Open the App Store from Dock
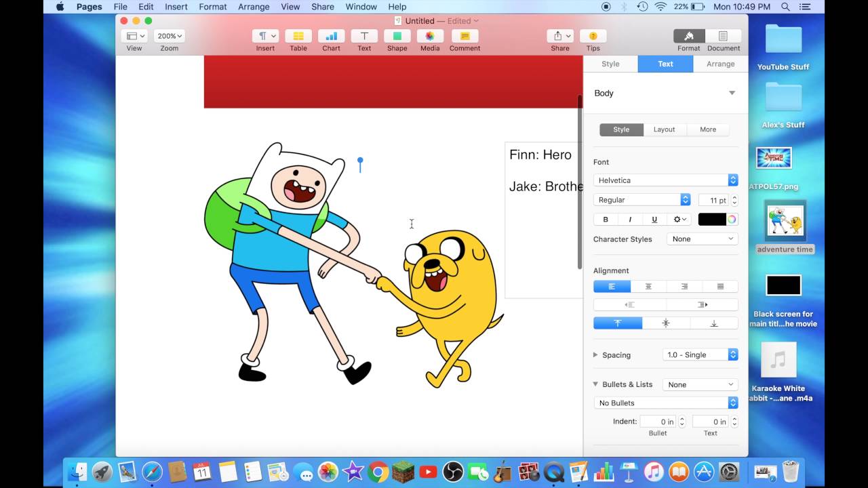Viewport: 868px width, 488px height. [x=704, y=471]
